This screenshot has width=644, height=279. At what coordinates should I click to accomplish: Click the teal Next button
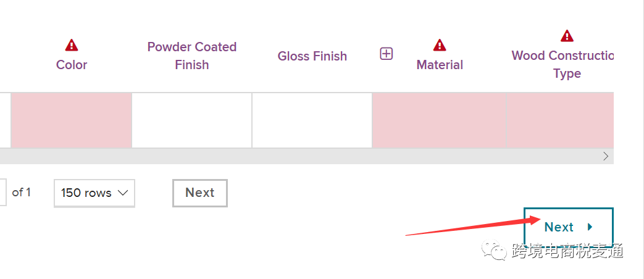click(569, 227)
